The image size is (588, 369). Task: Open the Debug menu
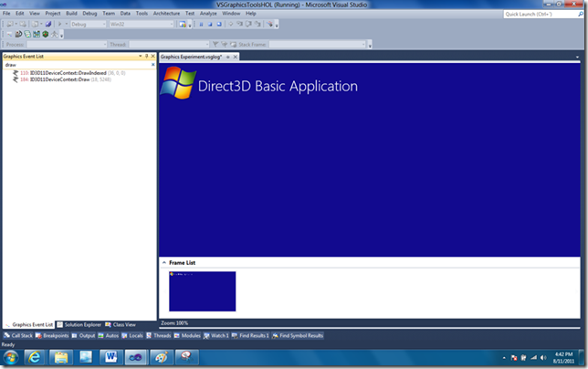pos(89,13)
